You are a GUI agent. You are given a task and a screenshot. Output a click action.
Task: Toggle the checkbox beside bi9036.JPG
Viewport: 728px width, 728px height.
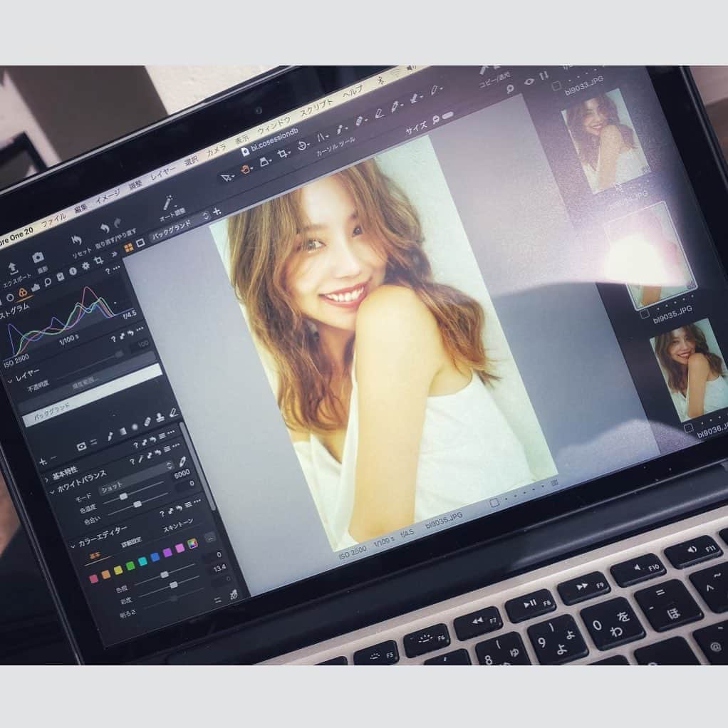[x=689, y=427]
